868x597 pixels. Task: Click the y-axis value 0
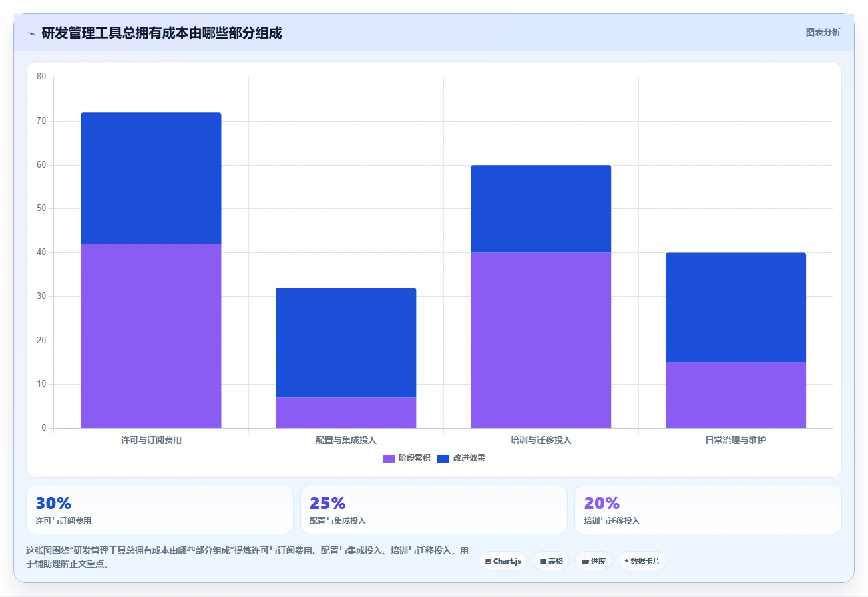coord(43,428)
